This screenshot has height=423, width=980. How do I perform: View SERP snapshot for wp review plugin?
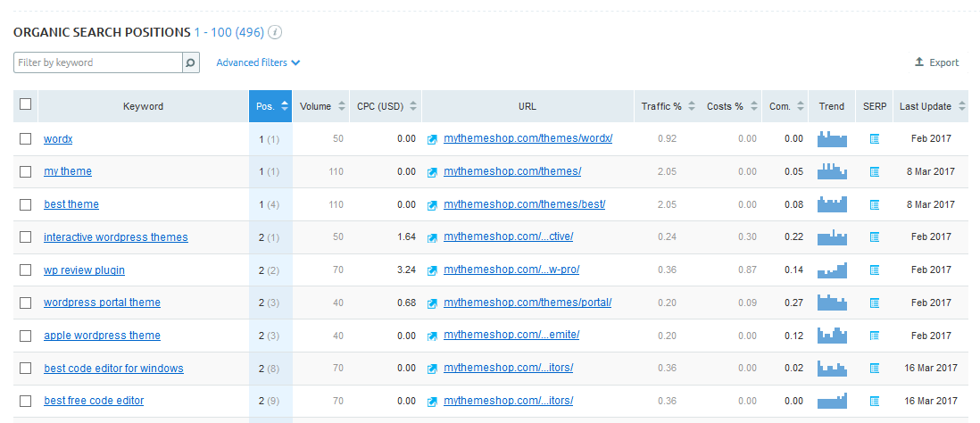pos(875,270)
